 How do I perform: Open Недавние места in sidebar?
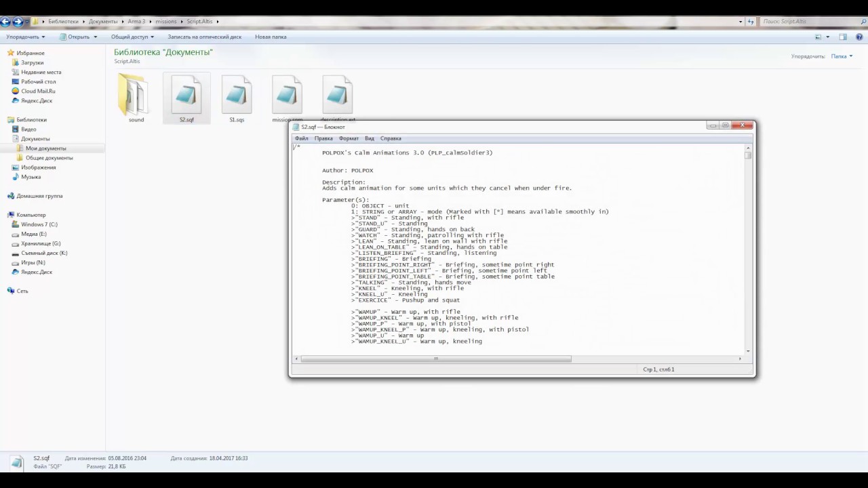click(41, 72)
